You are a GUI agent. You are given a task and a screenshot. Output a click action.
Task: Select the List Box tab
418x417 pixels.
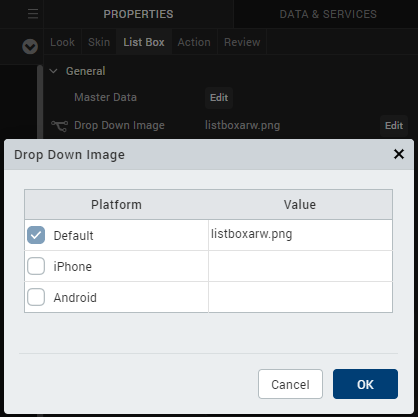(144, 42)
